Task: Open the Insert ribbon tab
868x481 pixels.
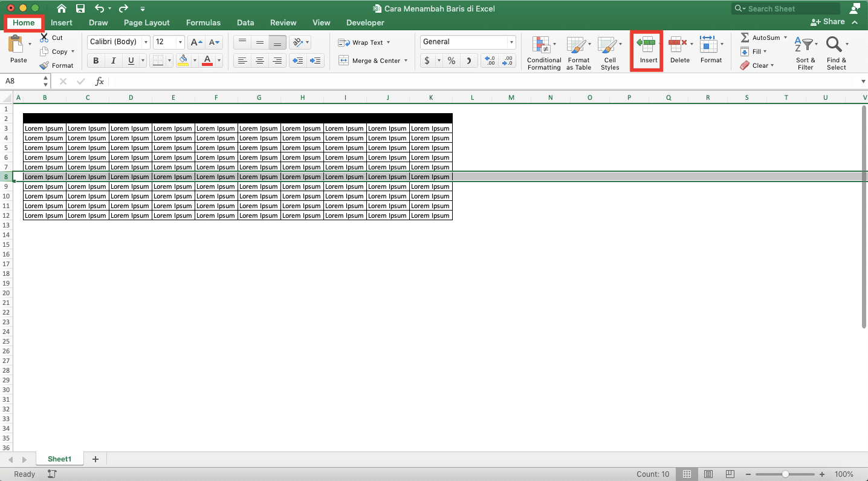Action: pyautogui.click(x=62, y=22)
